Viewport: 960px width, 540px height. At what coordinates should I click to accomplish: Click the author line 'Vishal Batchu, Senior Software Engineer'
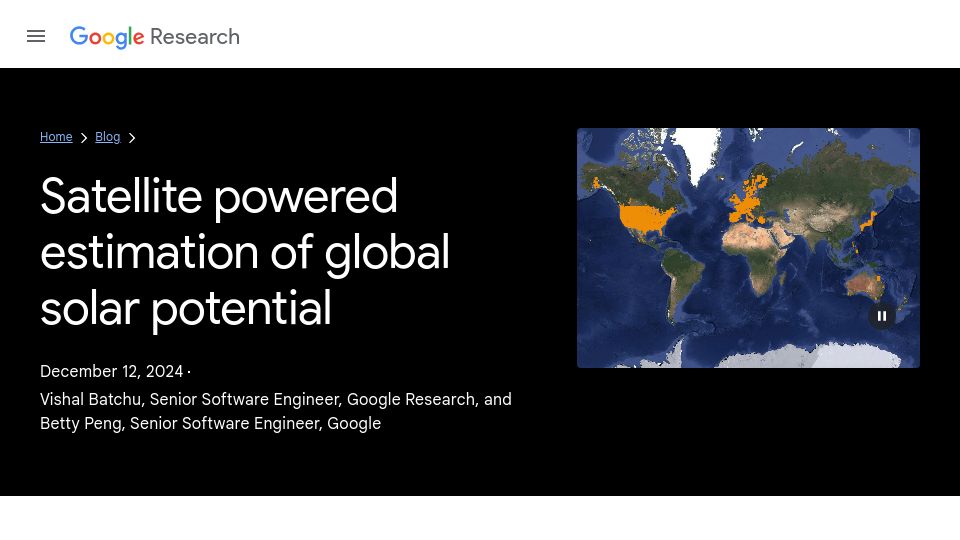click(190, 399)
